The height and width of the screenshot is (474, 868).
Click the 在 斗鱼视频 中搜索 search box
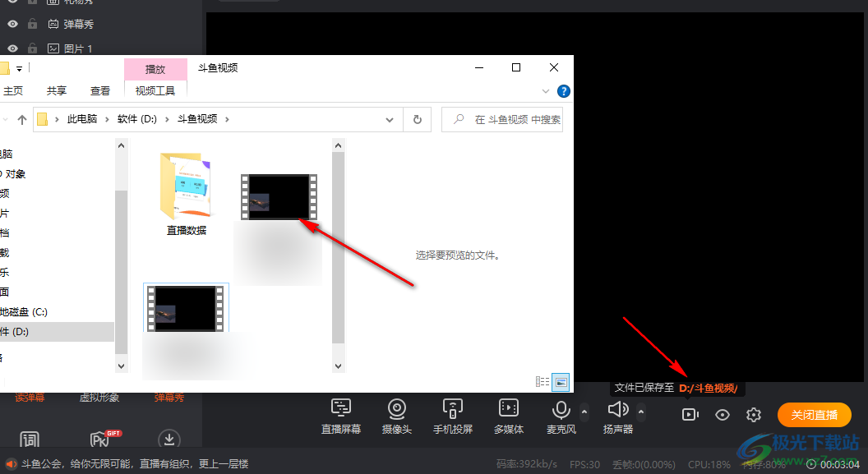pos(502,119)
